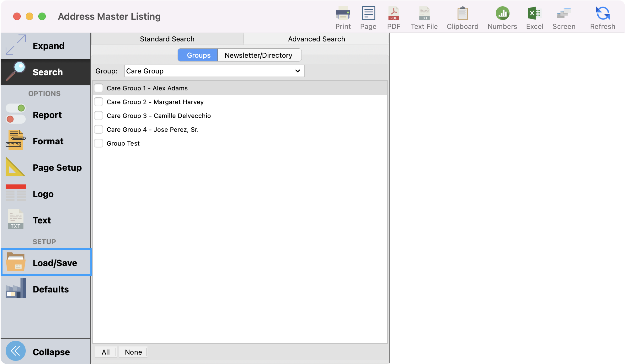625x364 pixels.
Task: Switch to the Advanced Search tab
Action: point(316,39)
